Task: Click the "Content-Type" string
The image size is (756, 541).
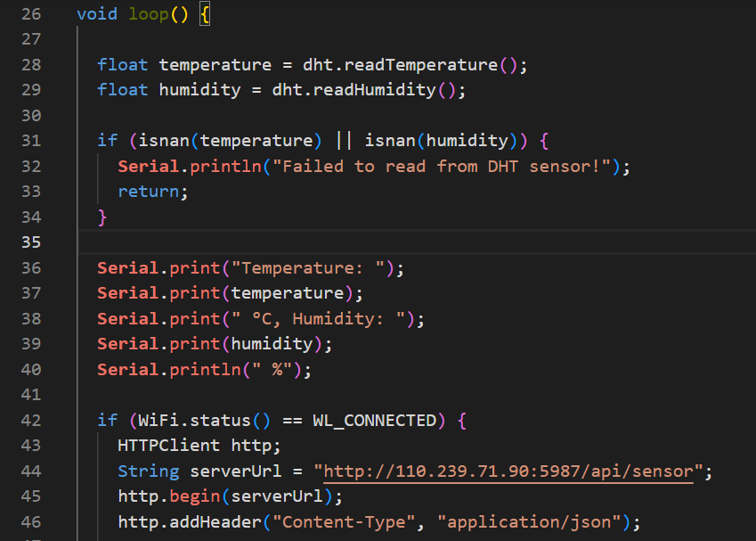Action: pos(344,522)
